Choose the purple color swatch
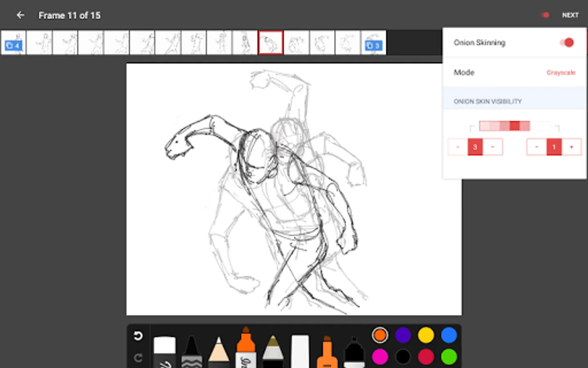588x368 pixels. [403, 335]
